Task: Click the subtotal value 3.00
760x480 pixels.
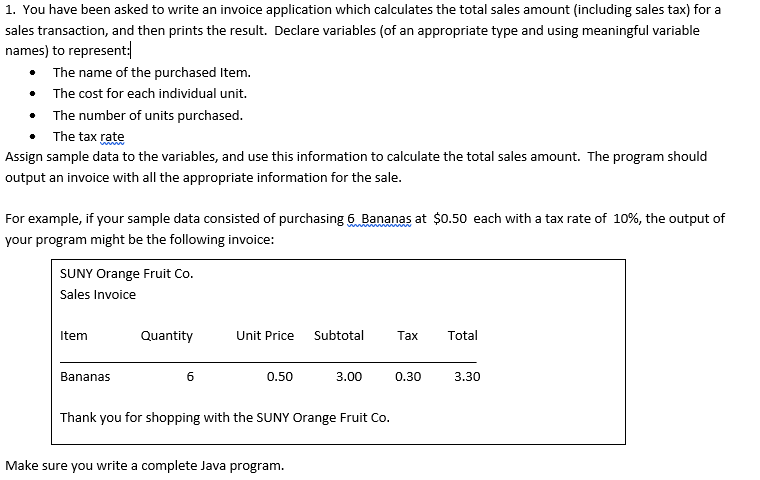Action: pyautogui.click(x=349, y=377)
